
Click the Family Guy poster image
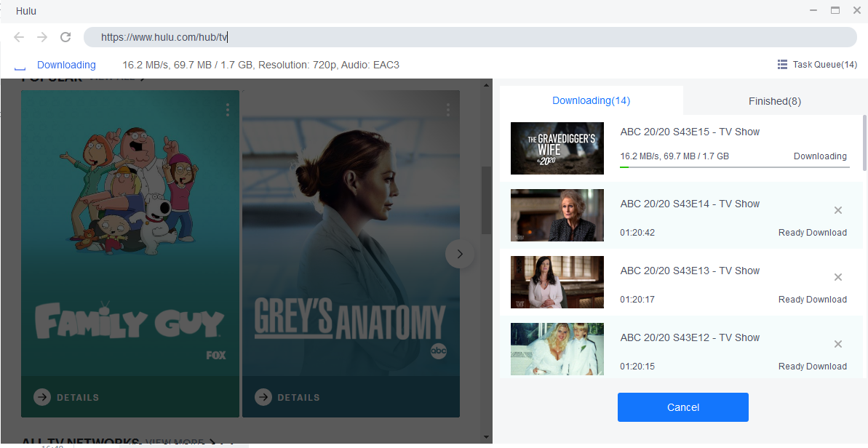coord(130,232)
